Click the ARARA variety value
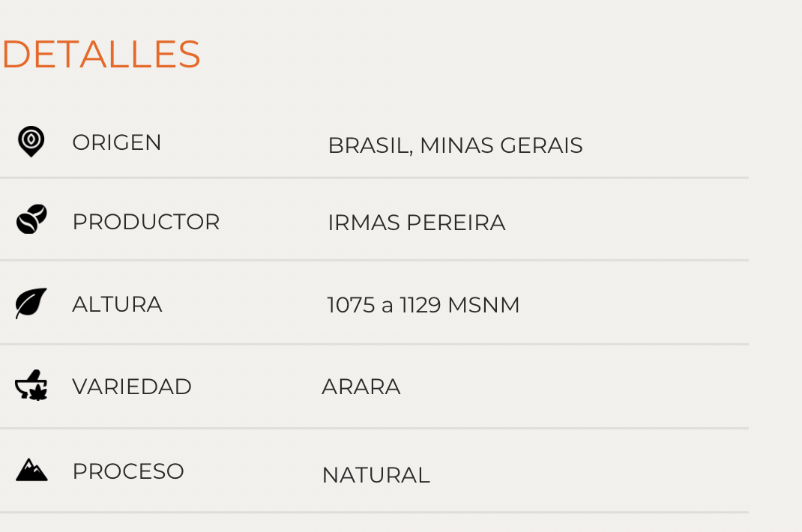 pos(361,387)
